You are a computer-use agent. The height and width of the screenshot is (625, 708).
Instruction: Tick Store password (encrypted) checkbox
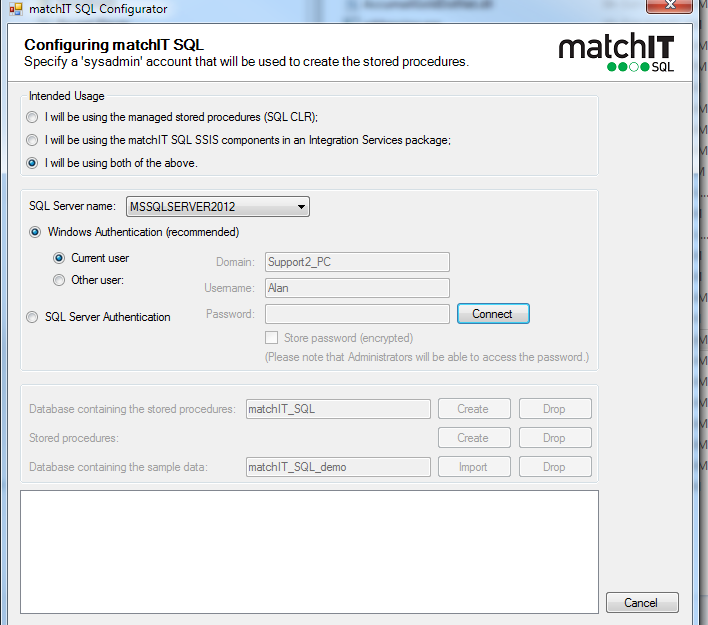[271, 338]
